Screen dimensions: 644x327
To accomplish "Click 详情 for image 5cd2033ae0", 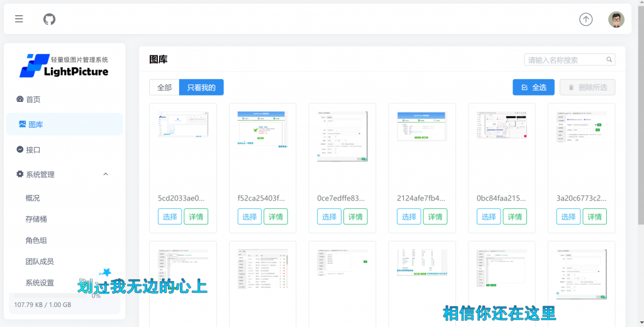I will pos(196,216).
